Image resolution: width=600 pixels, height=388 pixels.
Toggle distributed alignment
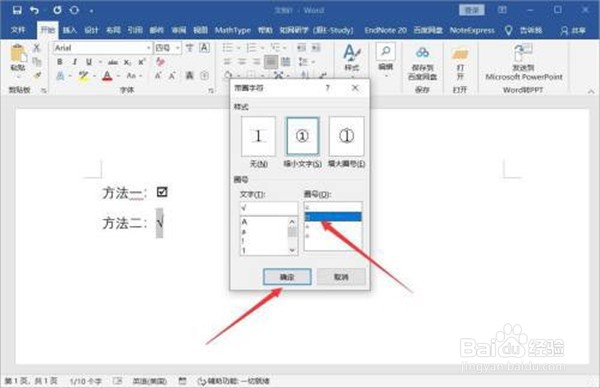(x=285, y=62)
